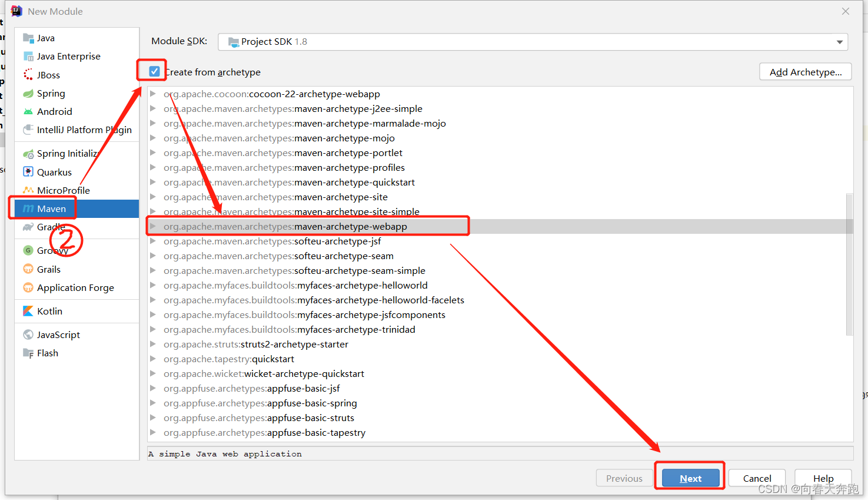Image resolution: width=868 pixels, height=500 pixels.
Task: Select Spring module type
Action: point(77,93)
